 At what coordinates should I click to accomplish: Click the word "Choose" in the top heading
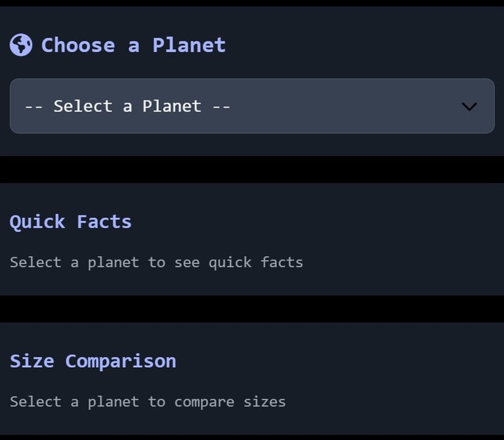tap(77, 45)
